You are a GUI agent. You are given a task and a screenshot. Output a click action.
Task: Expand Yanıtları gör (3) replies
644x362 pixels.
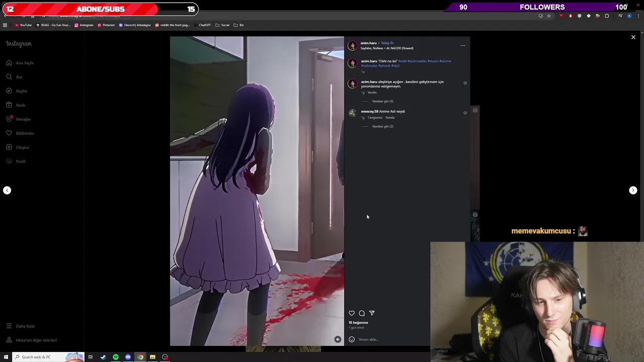(x=382, y=102)
